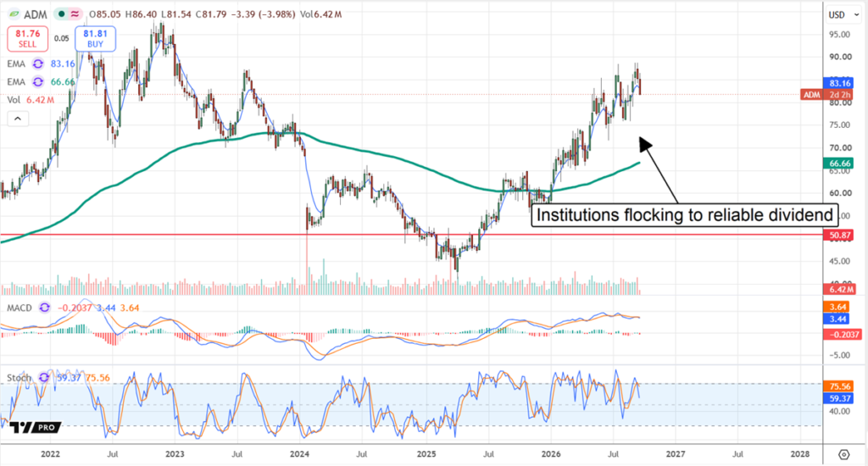The height and width of the screenshot is (466, 868).
Task: Click the refresh icon beside EMA 66.66
Action: pyautogui.click(x=37, y=82)
